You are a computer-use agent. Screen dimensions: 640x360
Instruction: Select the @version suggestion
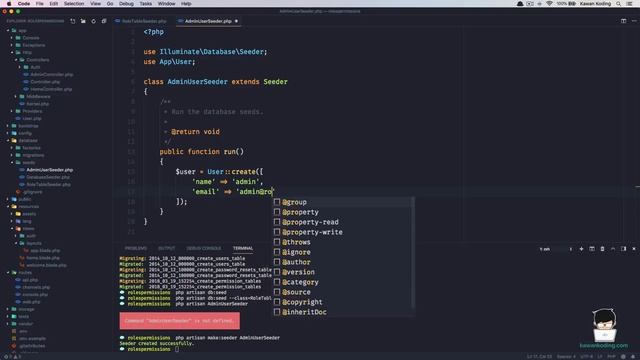pos(343,272)
